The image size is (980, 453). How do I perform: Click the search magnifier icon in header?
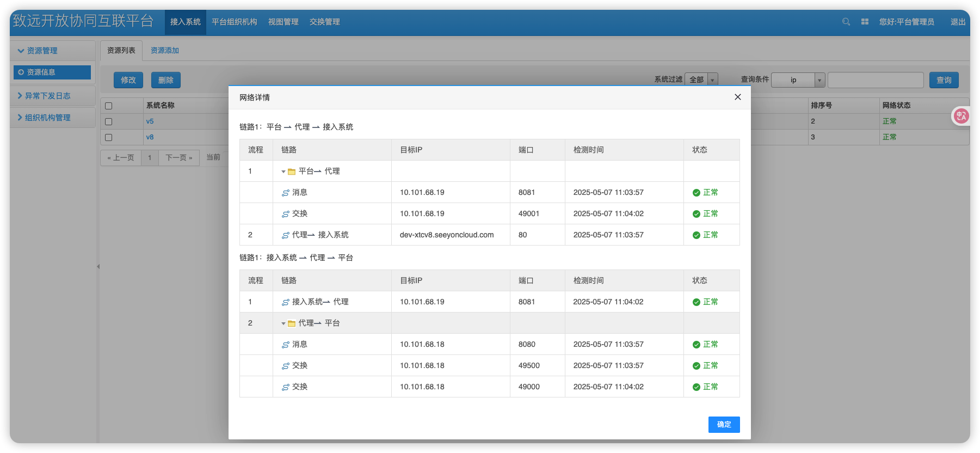point(846,22)
